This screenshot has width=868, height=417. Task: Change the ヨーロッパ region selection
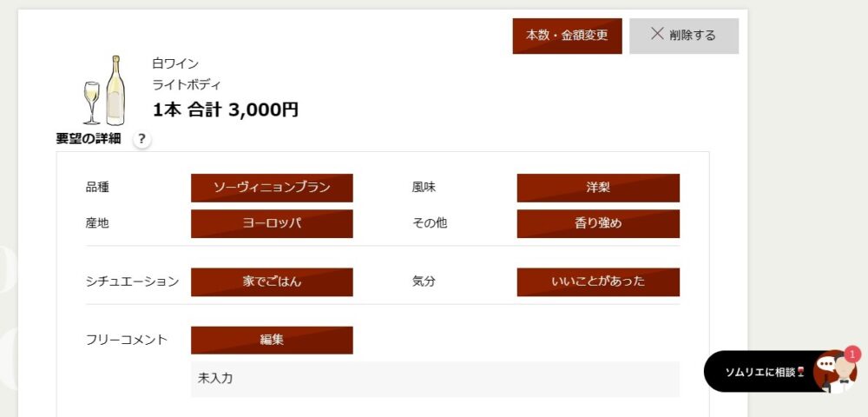coord(272,223)
